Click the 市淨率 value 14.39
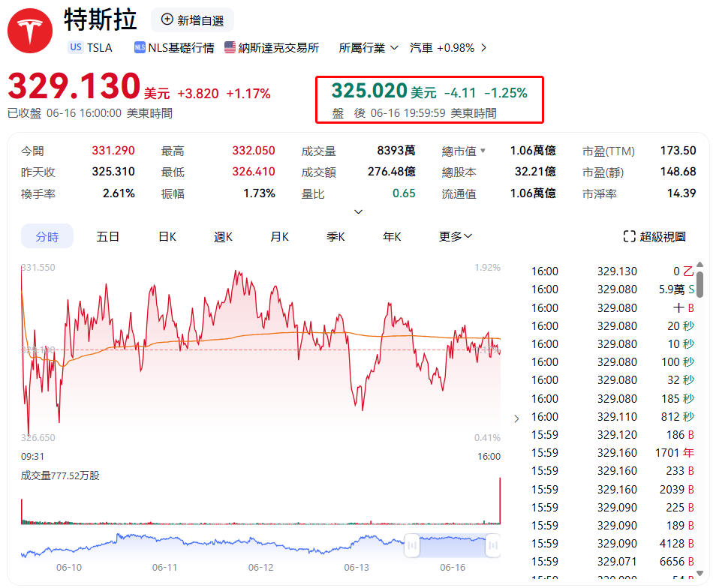Screen dimensions: 713x588 681,193
